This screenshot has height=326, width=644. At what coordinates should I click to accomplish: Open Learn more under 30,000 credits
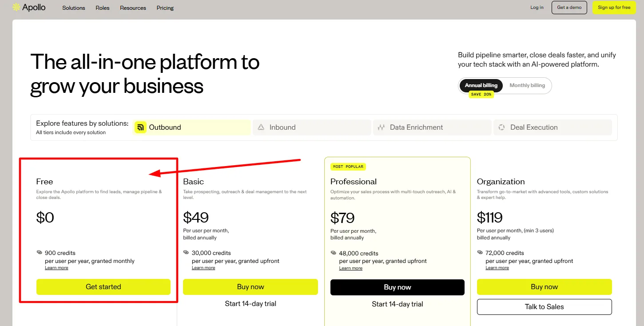point(203,268)
